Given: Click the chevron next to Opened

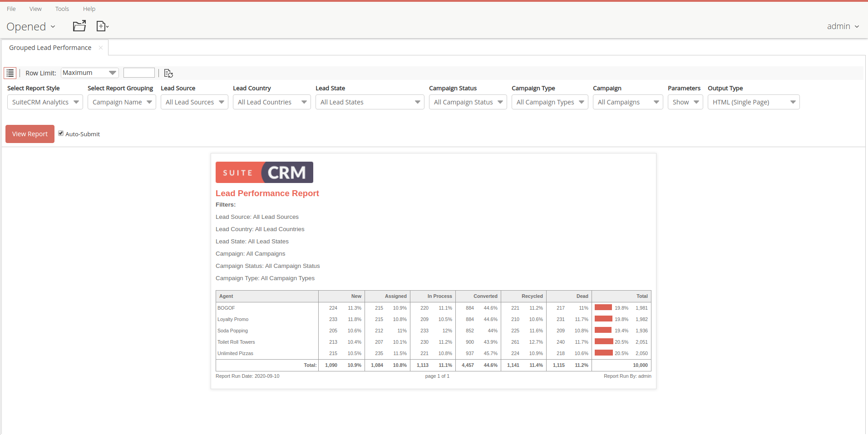Looking at the screenshot, I should 53,27.
